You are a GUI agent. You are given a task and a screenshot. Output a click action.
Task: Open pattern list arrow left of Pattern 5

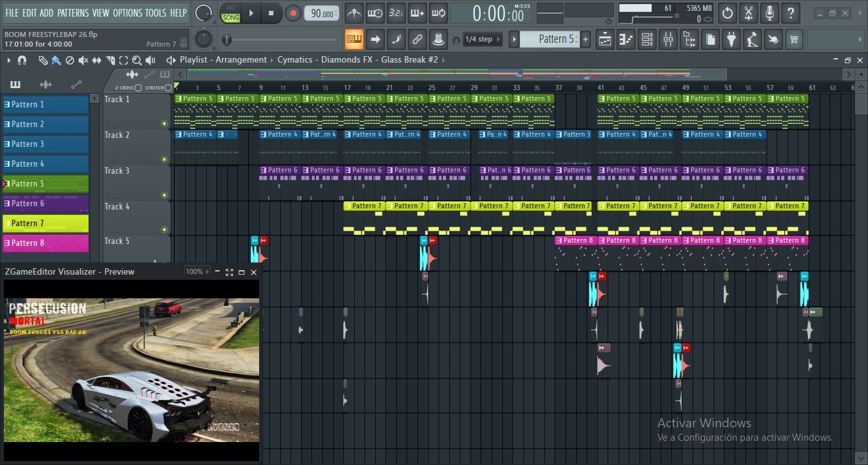(x=514, y=40)
